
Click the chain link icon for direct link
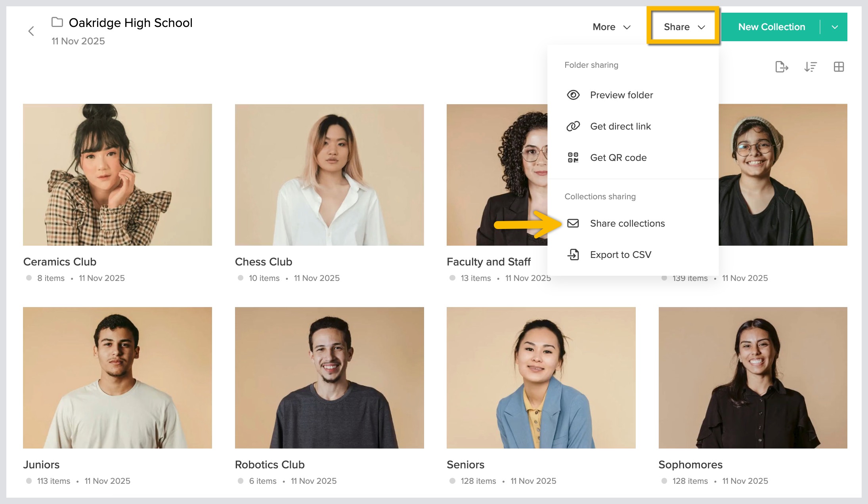point(573,126)
